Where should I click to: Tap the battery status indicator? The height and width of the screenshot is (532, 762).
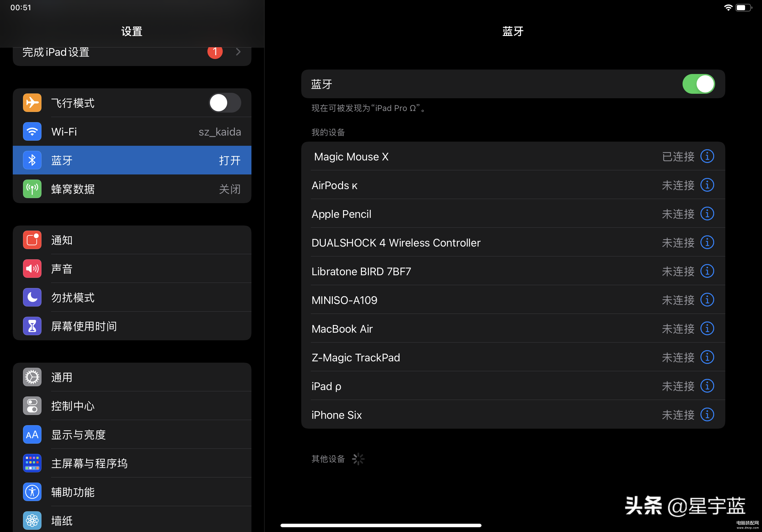(x=743, y=8)
